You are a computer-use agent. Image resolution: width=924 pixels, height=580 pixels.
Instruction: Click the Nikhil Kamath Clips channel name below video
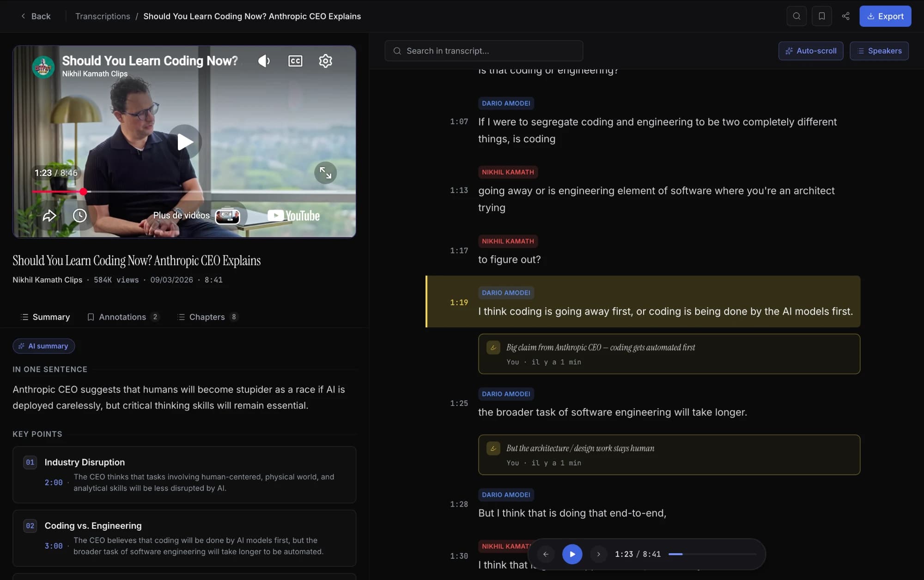point(47,280)
